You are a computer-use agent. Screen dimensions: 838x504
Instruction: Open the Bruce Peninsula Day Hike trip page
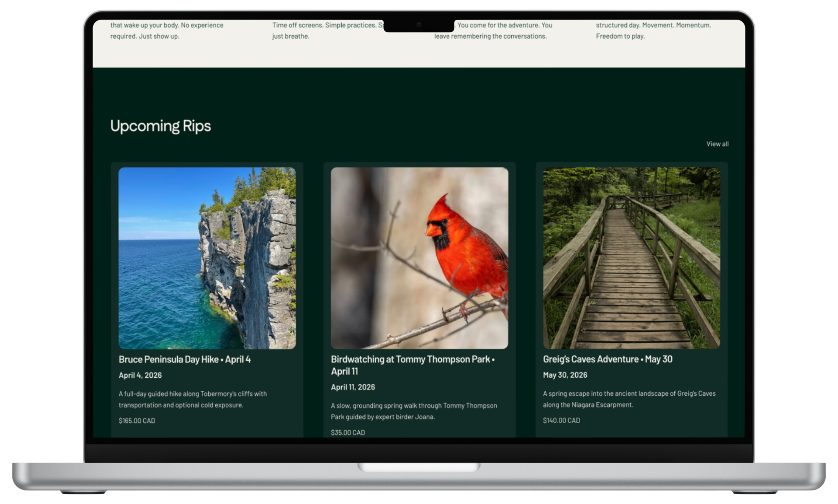184,359
